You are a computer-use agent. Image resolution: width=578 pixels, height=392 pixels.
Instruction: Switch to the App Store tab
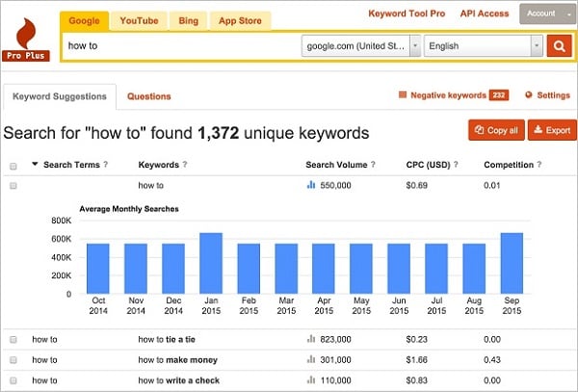click(240, 20)
